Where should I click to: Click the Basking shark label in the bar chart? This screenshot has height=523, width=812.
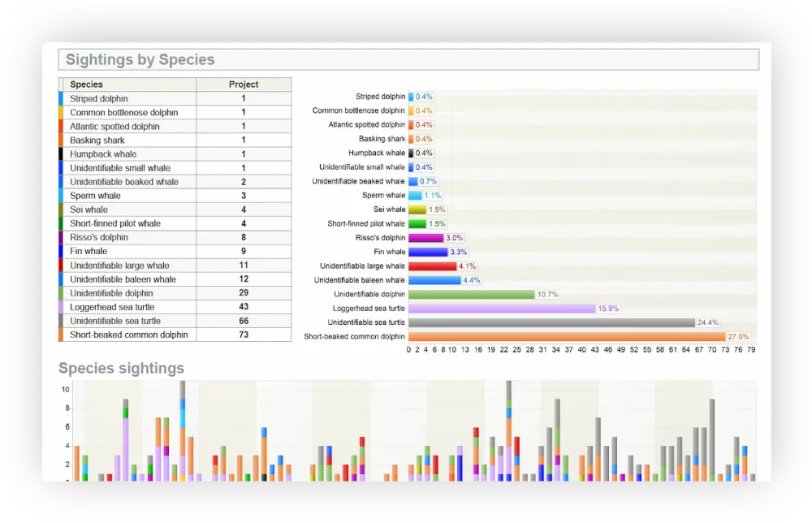click(x=382, y=140)
